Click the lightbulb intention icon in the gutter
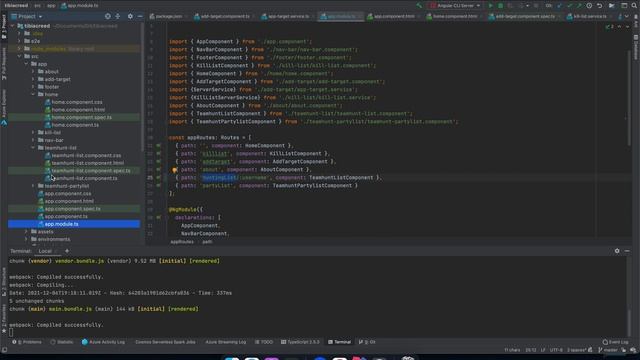640x360 pixels. (x=175, y=170)
